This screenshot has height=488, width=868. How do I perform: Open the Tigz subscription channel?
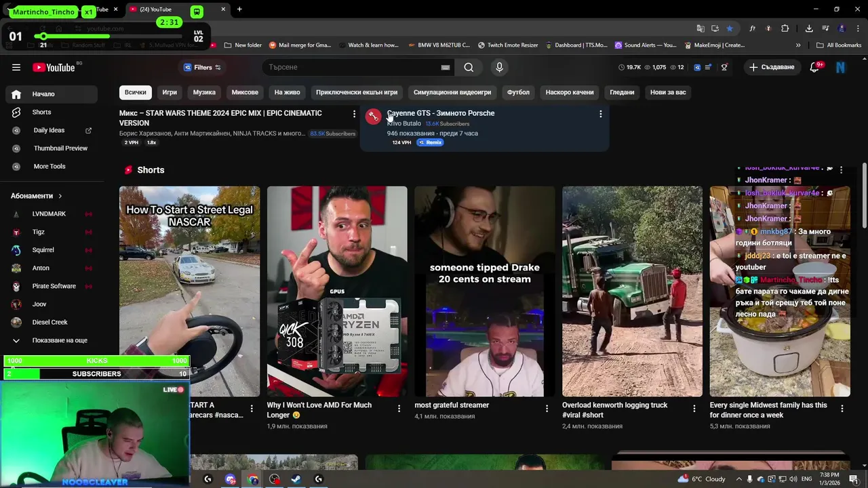pyautogui.click(x=52, y=232)
